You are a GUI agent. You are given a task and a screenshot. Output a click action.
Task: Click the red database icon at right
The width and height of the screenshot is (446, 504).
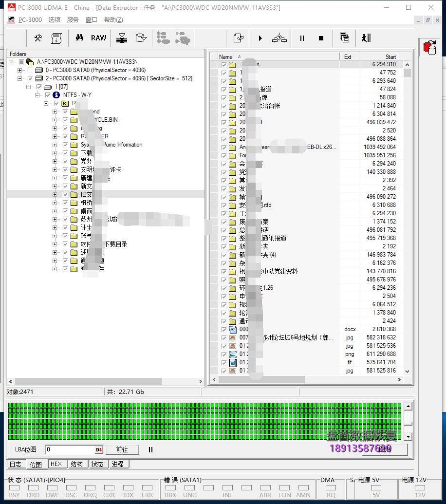429,48
